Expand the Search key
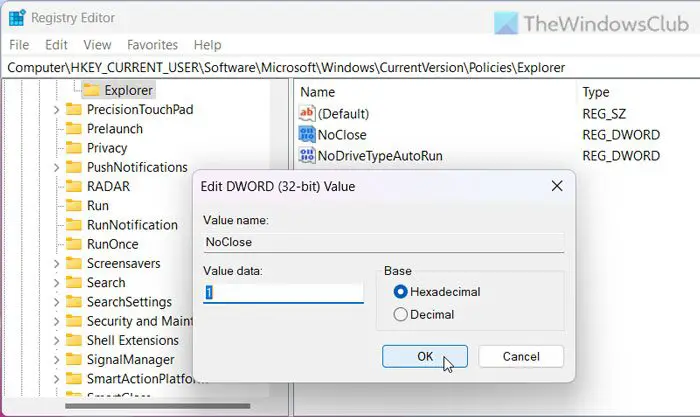 pos(56,283)
